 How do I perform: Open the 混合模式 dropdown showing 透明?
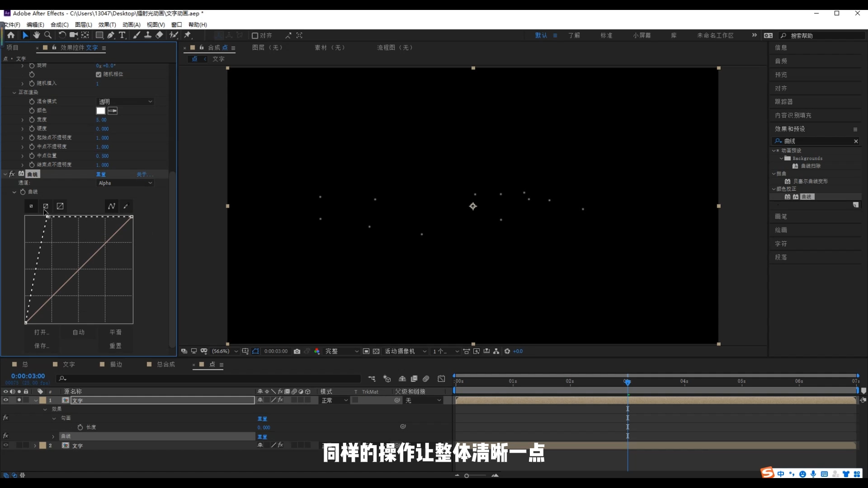pos(125,101)
